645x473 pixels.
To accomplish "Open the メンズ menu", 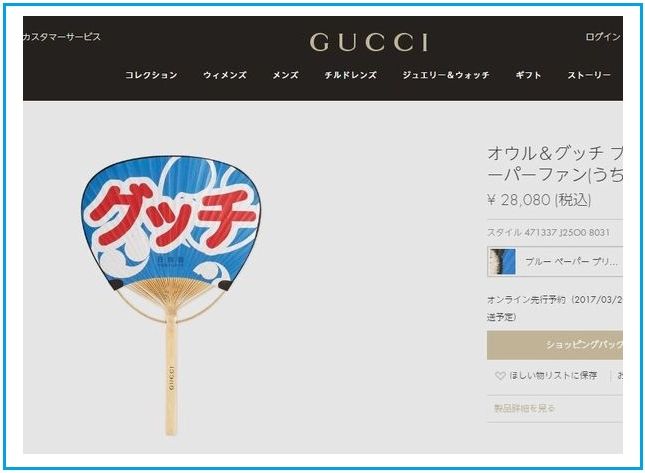I will 285,75.
